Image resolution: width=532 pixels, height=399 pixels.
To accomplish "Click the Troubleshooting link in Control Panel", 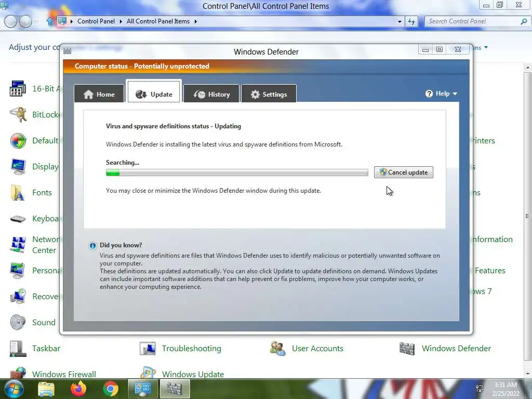I will (191, 349).
